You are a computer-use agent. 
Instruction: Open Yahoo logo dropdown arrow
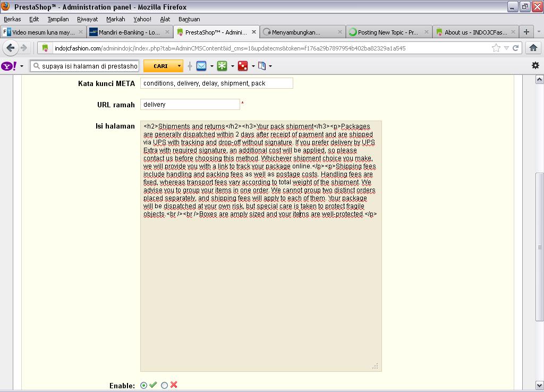(21, 66)
